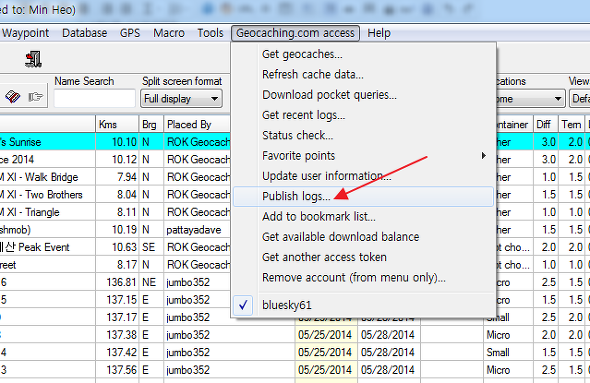Click the 'Peak Event' cache name
This screenshot has width=590, height=383.
[x=44, y=247]
